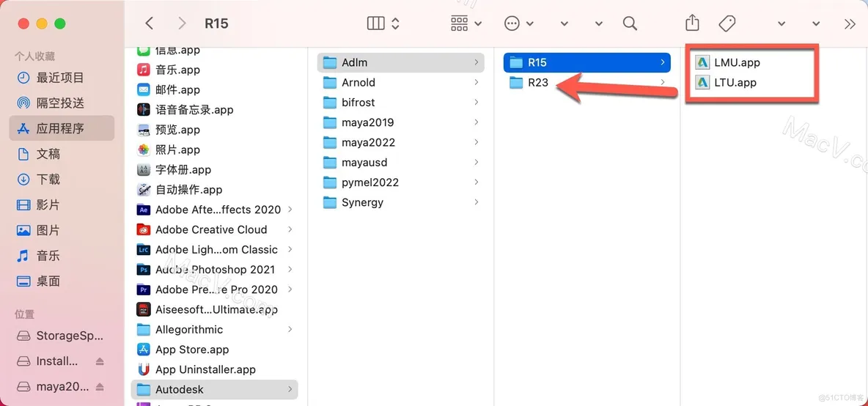Eject the maya20... volume
This screenshot has height=406, width=868.
[100, 386]
